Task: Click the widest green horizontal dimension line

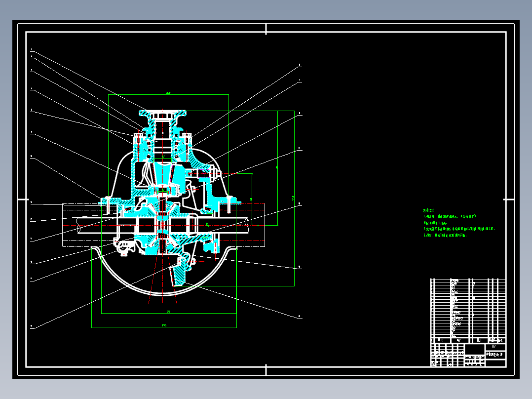Action: pyautogui.click(x=164, y=327)
